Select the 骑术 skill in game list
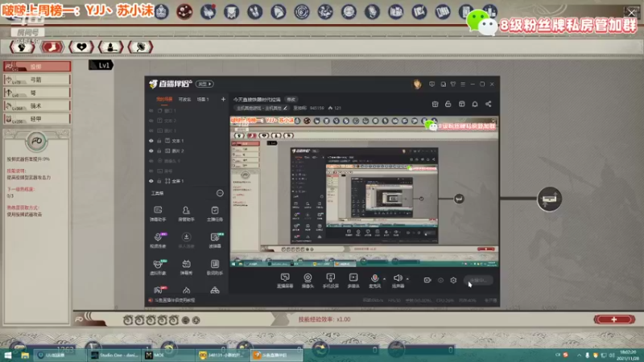 (37, 106)
